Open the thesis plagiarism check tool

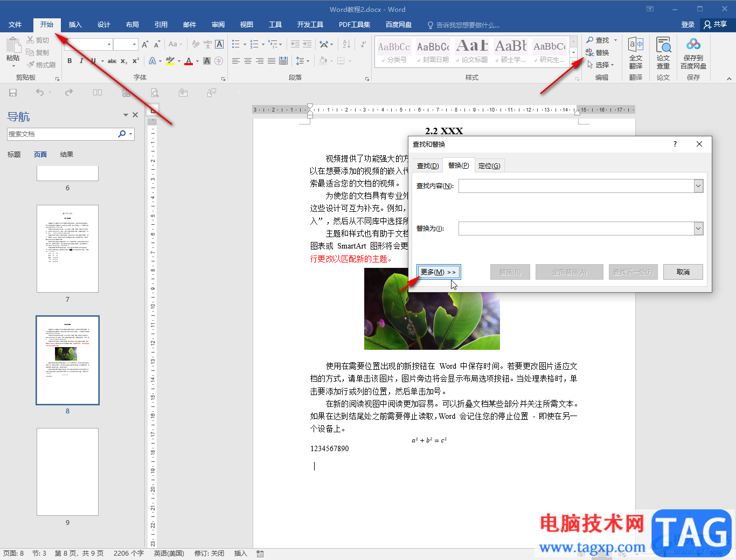pos(663,53)
